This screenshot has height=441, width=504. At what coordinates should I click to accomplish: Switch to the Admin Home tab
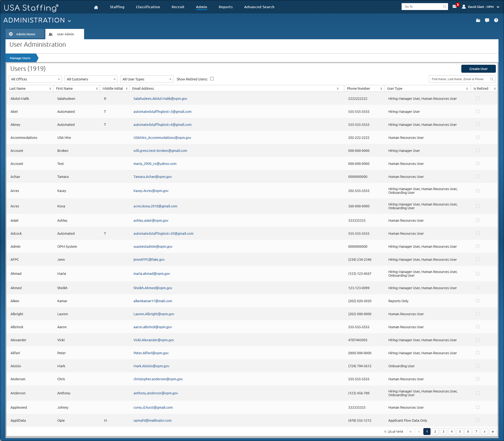[x=25, y=34]
